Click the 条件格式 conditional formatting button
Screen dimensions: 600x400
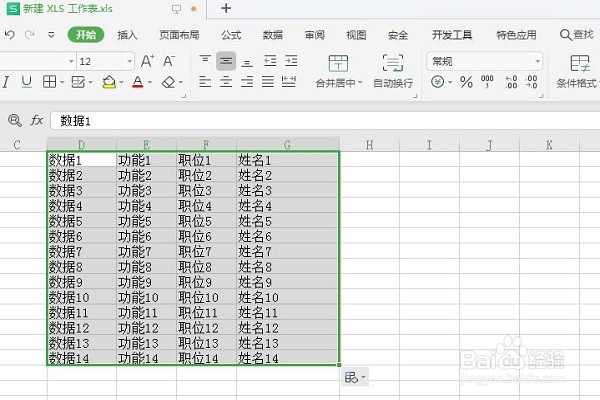coord(579,72)
